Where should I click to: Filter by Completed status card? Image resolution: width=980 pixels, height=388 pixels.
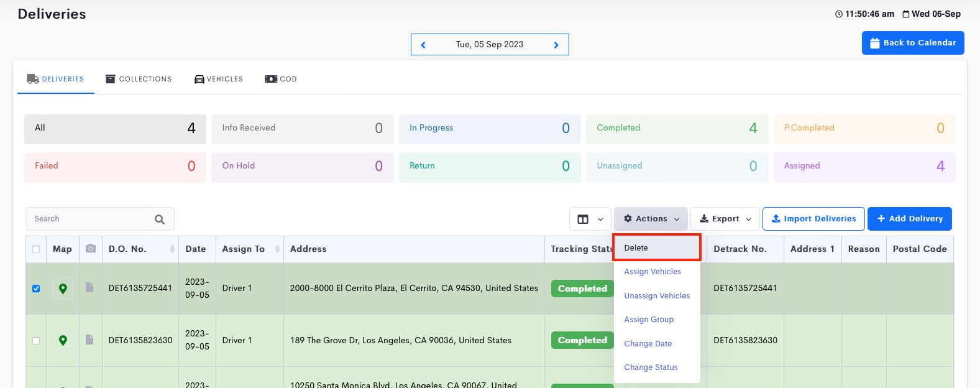pos(677,129)
